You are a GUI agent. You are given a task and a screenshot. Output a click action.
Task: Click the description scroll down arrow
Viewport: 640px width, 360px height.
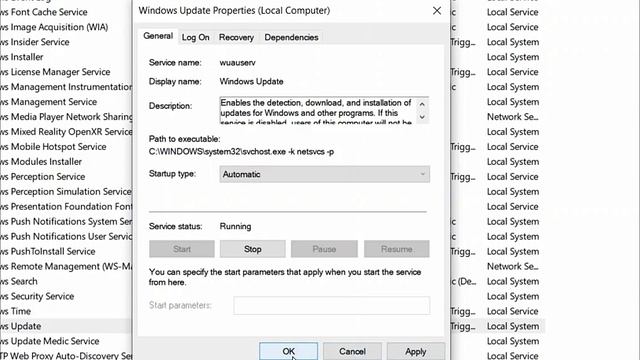pos(422,117)
